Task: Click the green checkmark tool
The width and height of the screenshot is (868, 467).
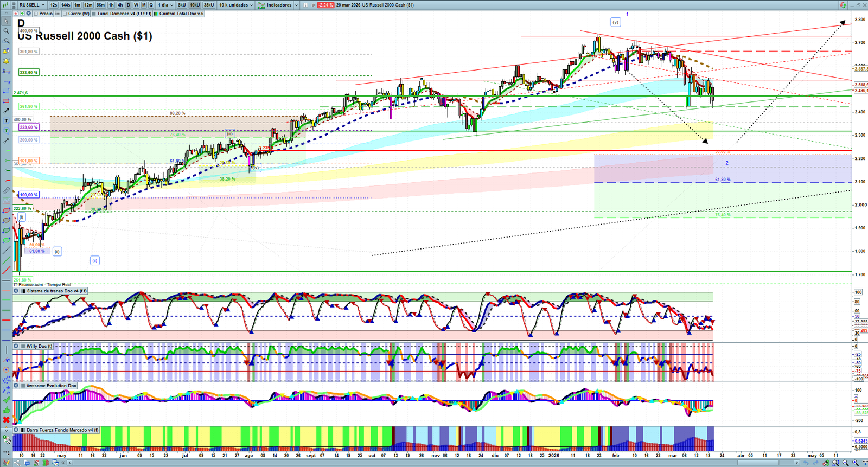Action: 6,400
